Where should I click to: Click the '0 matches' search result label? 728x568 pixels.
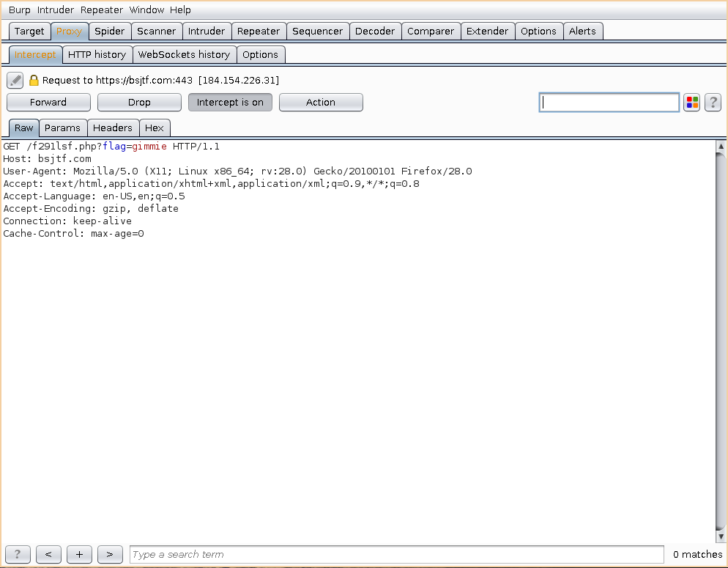(x=697, y=554)
